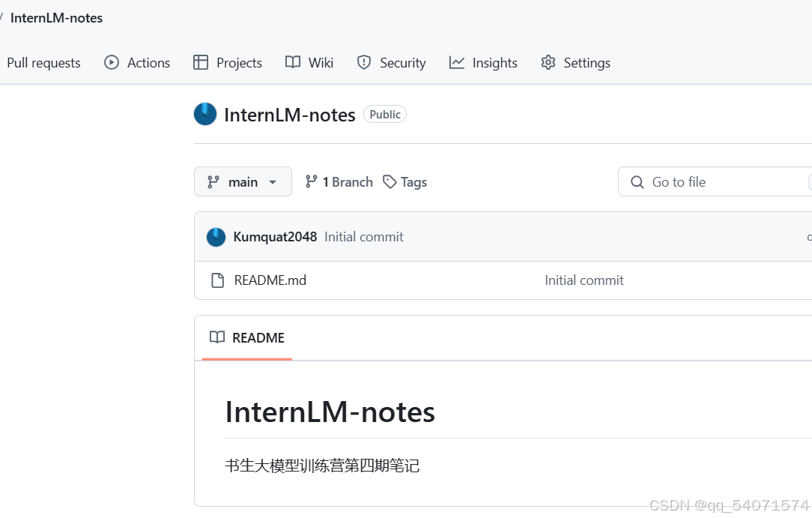Click the Public visibility badge
This screenshot has height=518, width=812.
coord(384,114)
